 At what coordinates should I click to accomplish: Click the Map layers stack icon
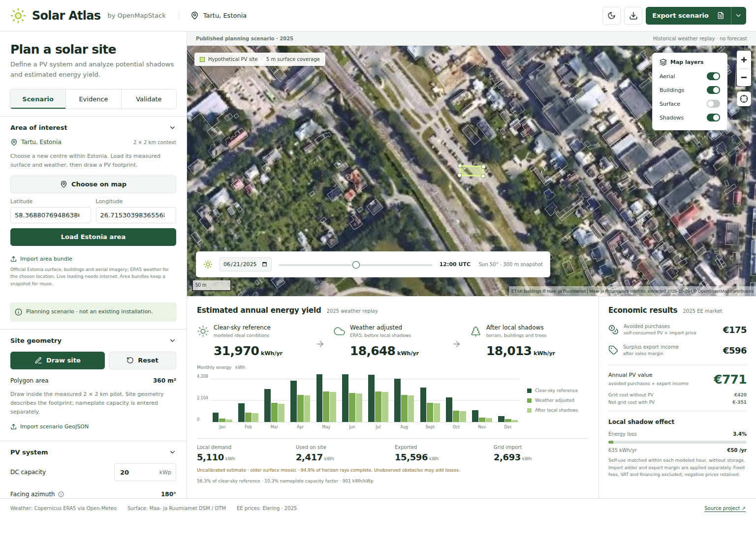[x=663, y=62]
